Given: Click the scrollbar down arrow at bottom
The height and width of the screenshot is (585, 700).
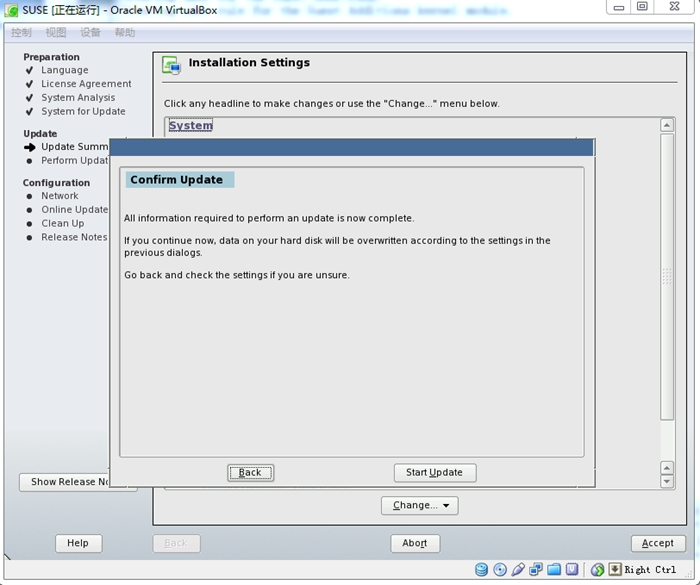Looking at the screenshot, I should pyautogui.click(x=667, y=481).
